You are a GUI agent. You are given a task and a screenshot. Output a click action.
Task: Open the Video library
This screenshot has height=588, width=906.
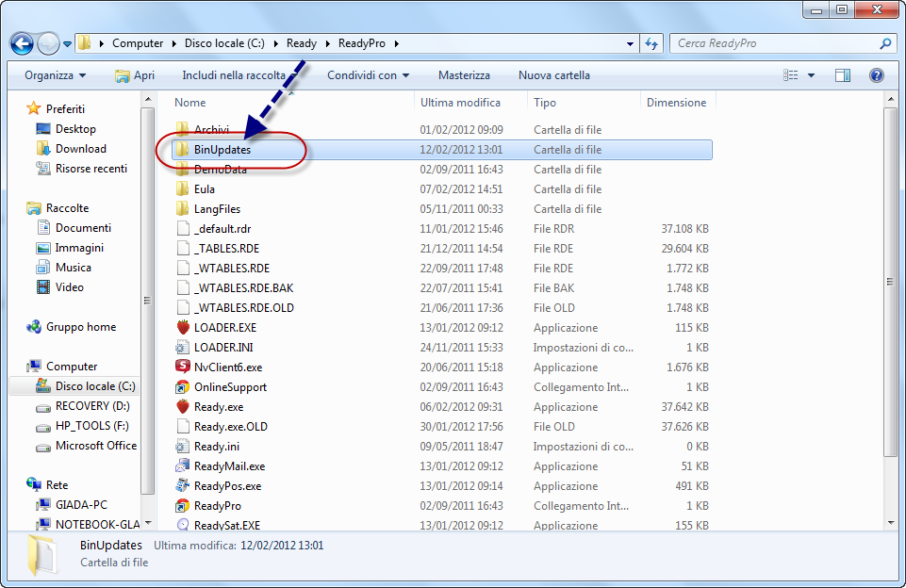click(x=59, y=287)
